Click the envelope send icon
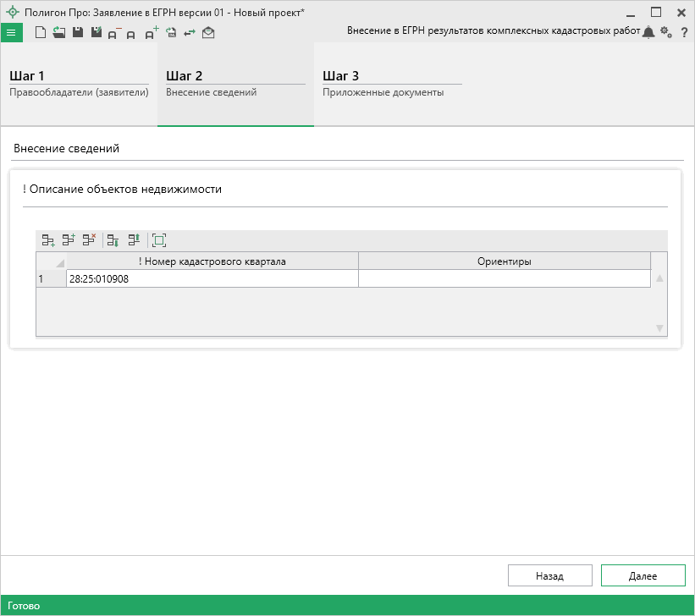The height and width of the screenshot is (616, 695). pyautogui.click(x=208, y=32)
